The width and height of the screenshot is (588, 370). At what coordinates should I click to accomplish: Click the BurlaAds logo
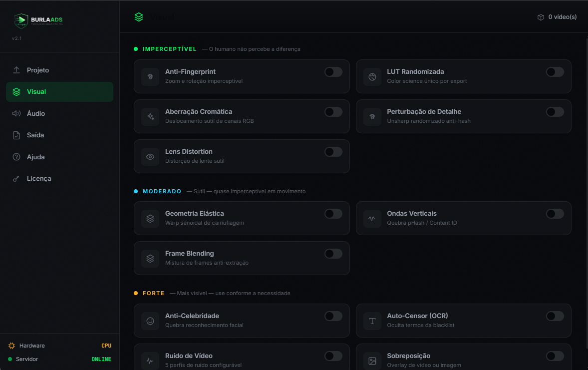point(38,20)
